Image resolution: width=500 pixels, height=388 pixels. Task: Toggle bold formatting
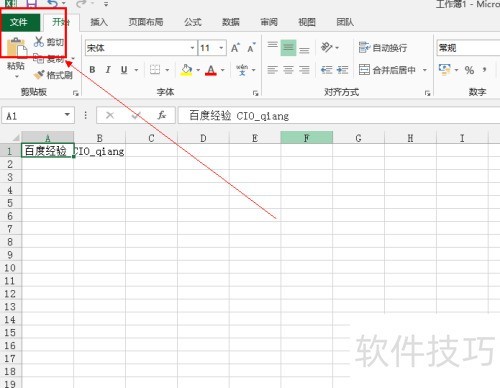(92, 70)
